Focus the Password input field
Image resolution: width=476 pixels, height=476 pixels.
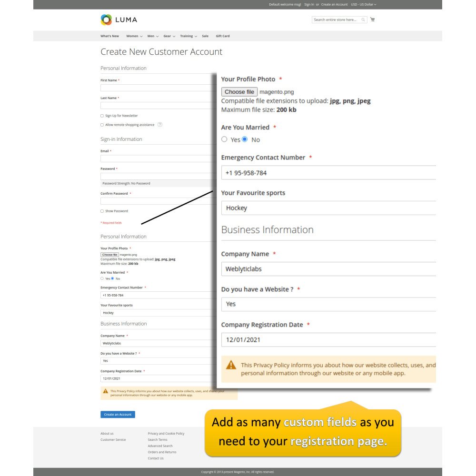pos(158,176)
